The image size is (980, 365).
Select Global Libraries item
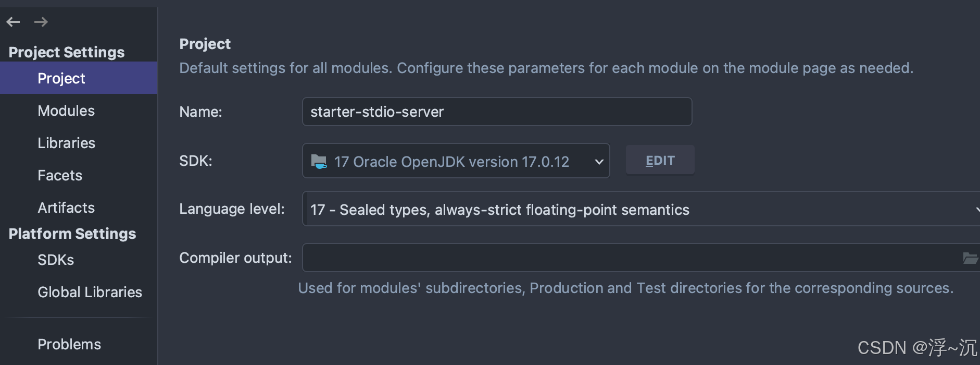pos(90,292)
